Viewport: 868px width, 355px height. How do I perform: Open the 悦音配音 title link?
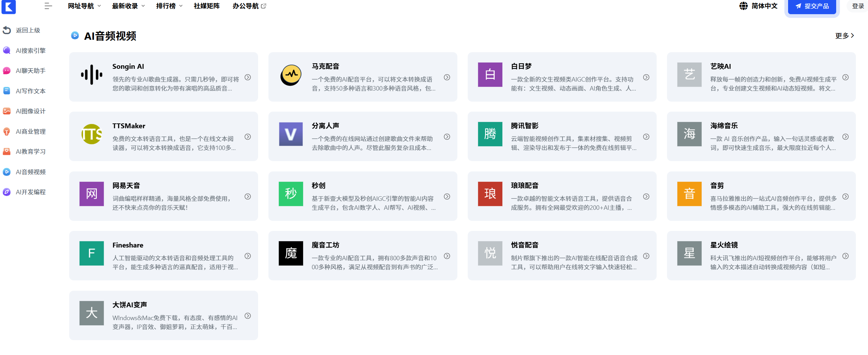pos(524,245)
